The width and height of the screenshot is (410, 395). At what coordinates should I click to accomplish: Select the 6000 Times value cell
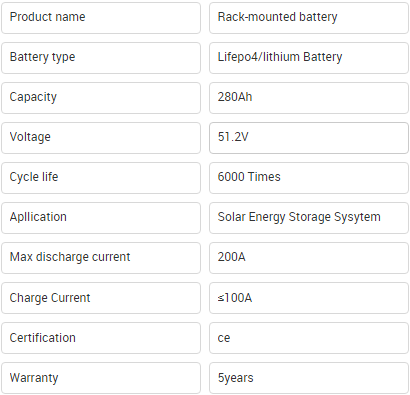tap(309, 178)
